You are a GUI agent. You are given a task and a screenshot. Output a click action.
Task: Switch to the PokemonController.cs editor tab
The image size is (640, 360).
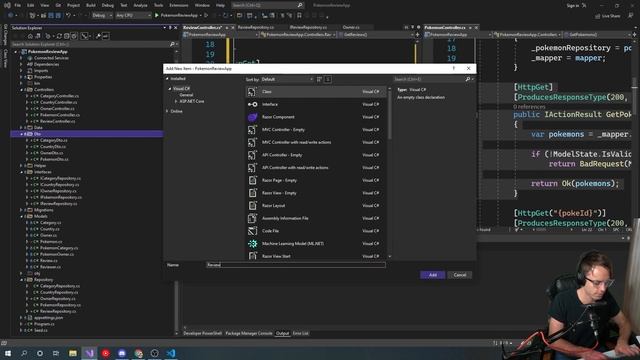click(x=444, y=27)
